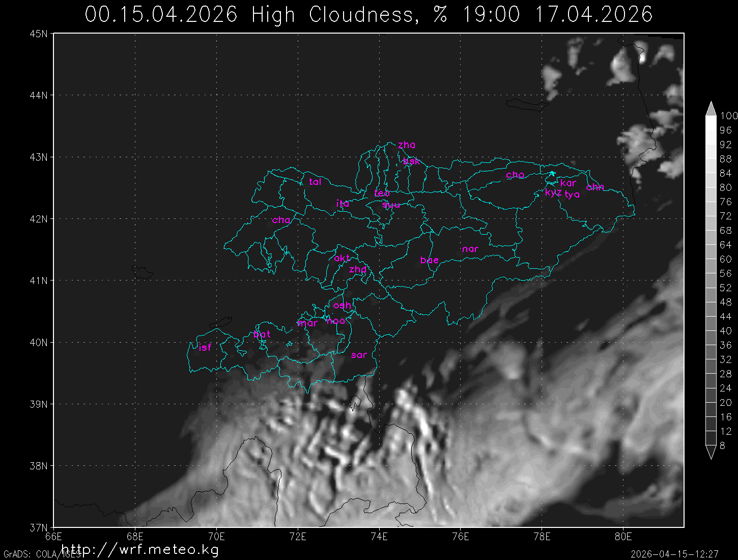Click the 80E longitude axis label
The width and height of the screenshot is (738, 560).
click(x=623, y=536)
